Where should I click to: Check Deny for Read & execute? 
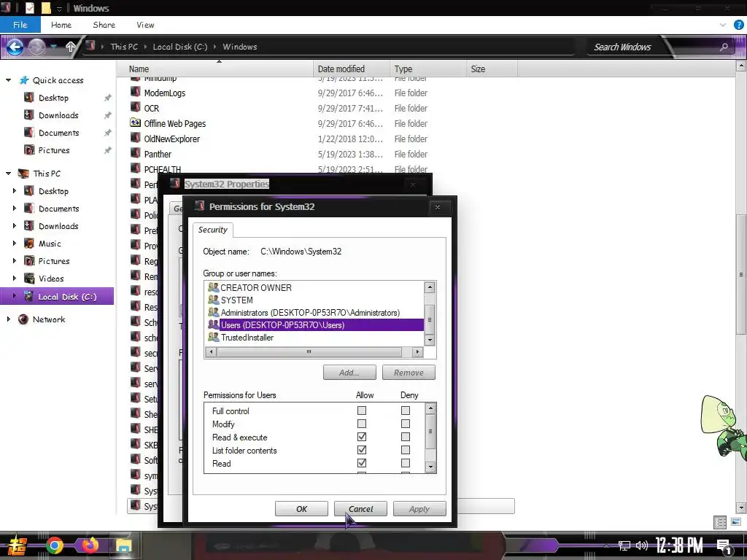click(406, 437)
